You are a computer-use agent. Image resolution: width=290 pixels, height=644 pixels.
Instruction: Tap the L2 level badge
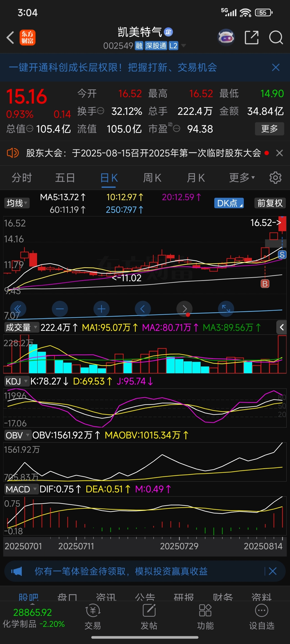(x=173, y=46)
